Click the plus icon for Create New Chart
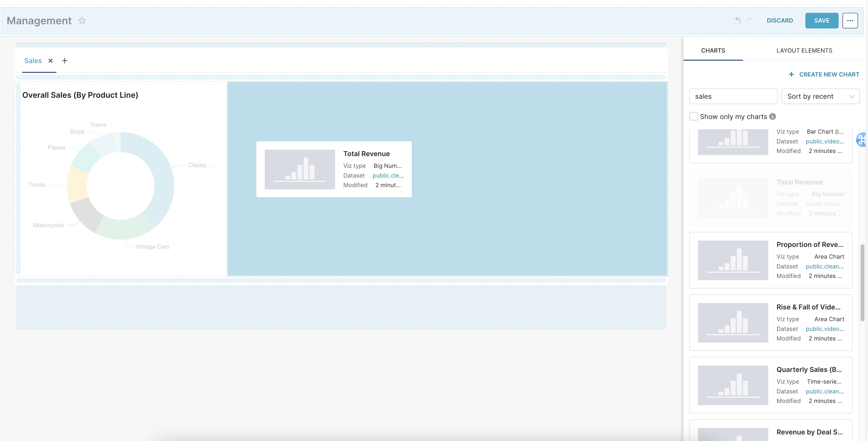 (791, 74)
